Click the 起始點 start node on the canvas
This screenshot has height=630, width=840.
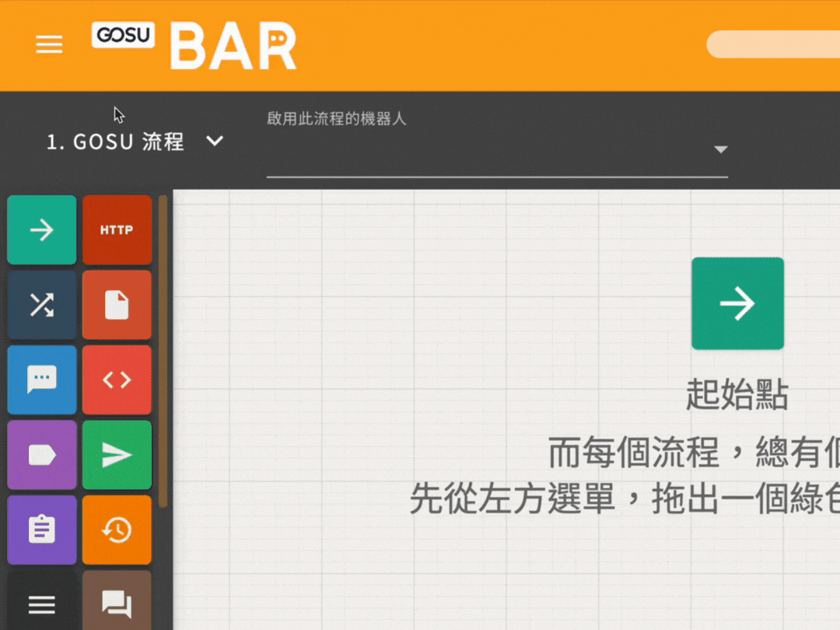tap(737, 303)
